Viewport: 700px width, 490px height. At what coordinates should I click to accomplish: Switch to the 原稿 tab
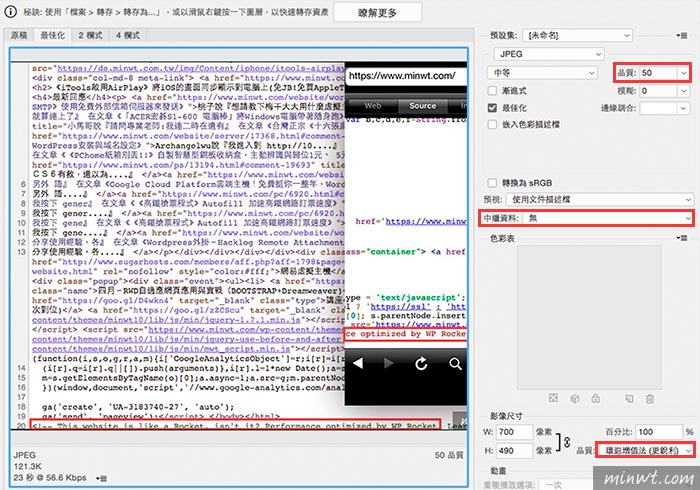pyautogui.click(x=19, y=35)
